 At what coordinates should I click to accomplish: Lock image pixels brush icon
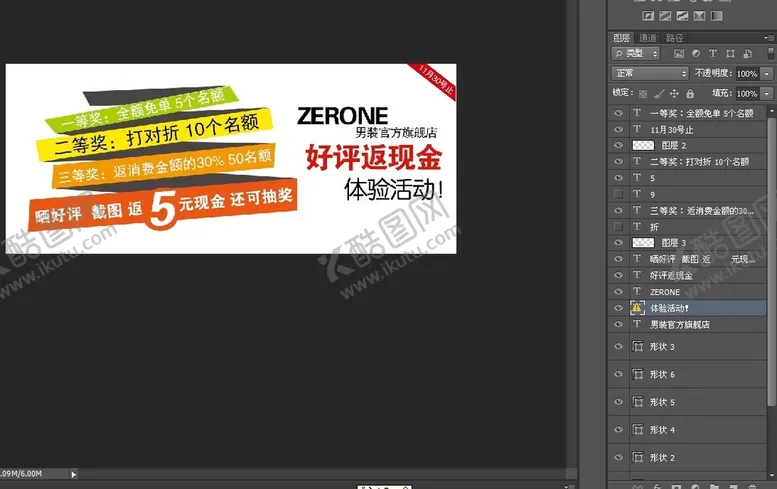pyautogui.click(x=659, y=93)
